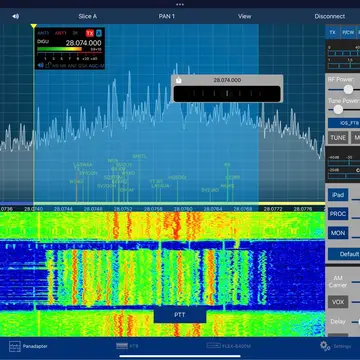Toggle the MON monitor button
This screenshot has width=360, height=360.
coord(338,233)
